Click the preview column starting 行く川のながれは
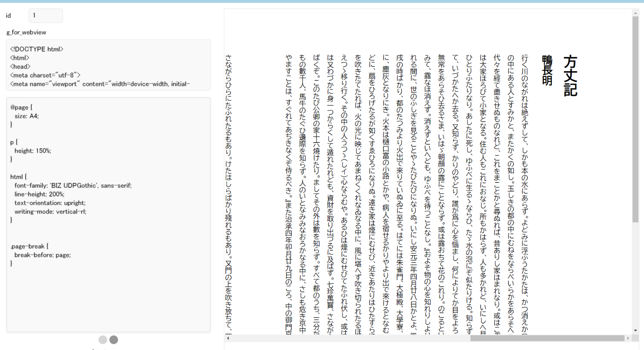Image resolution: width=644 pixels, height=350 pixels. click(x=525, y=195)
